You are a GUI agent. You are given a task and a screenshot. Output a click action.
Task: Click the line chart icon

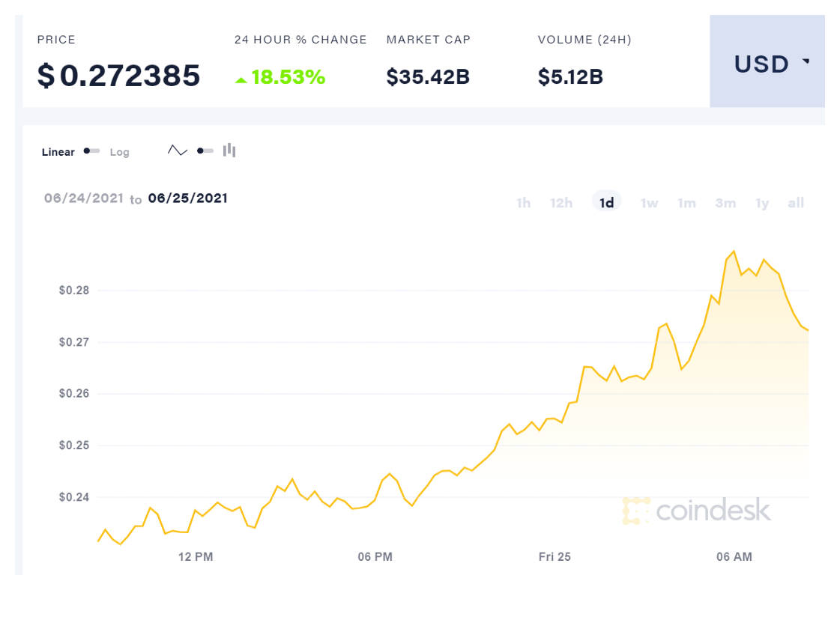click(178, 151)
